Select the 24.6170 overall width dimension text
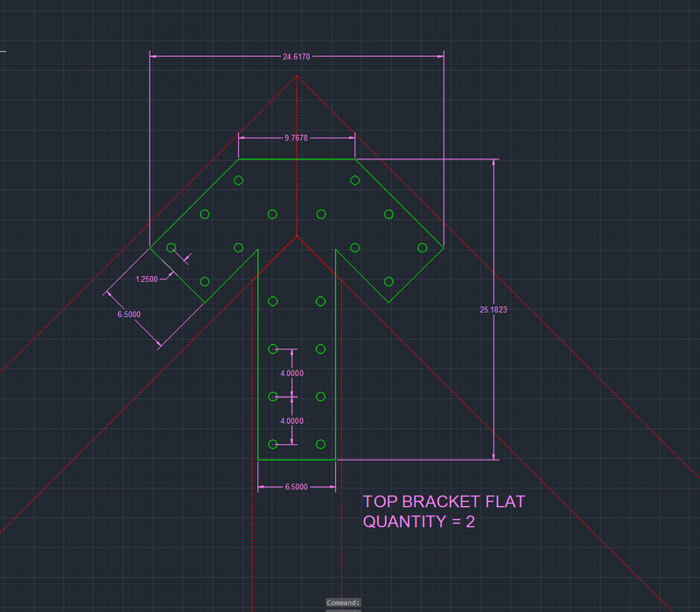This screenshot has height=612, width=700. [x=296, y=57]
